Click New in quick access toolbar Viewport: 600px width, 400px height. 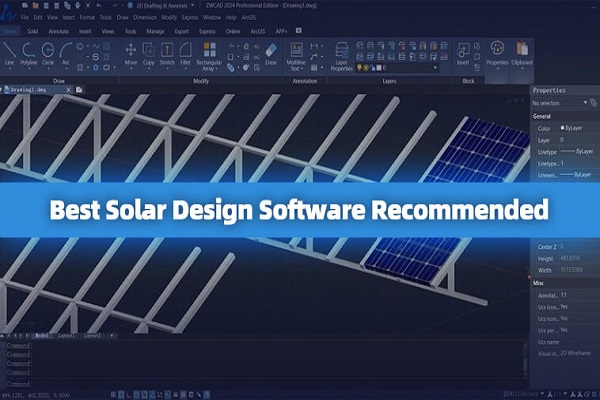[25, 5]
